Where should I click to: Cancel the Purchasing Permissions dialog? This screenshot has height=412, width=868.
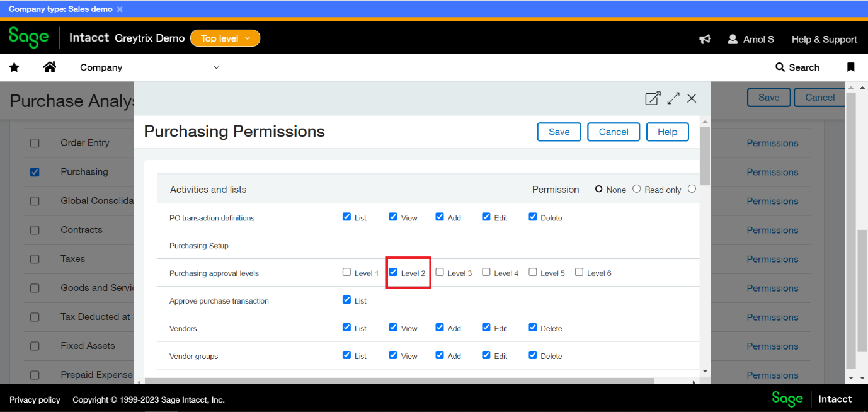coord(614,132)
